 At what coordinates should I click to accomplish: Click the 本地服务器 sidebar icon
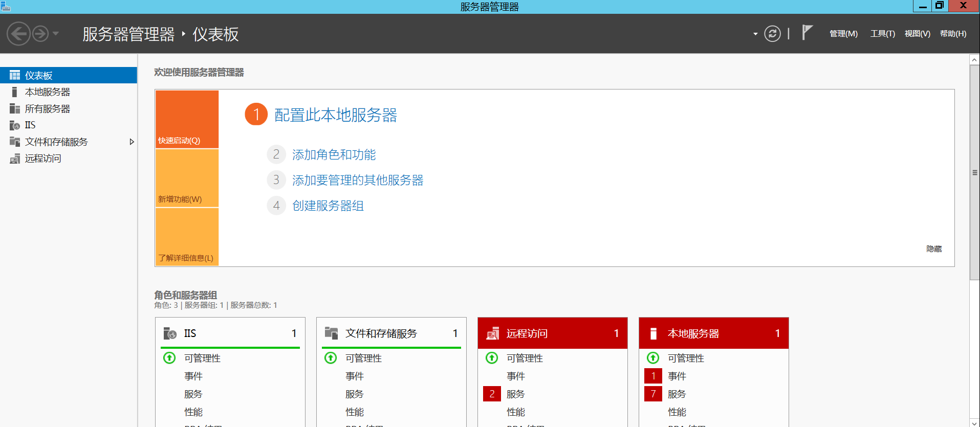click(15, 92)
